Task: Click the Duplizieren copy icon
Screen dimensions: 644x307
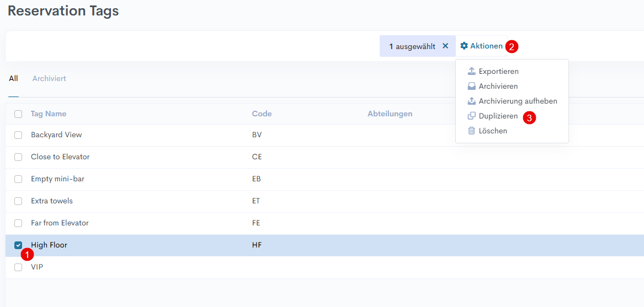Action: click(x=471, y=116)
